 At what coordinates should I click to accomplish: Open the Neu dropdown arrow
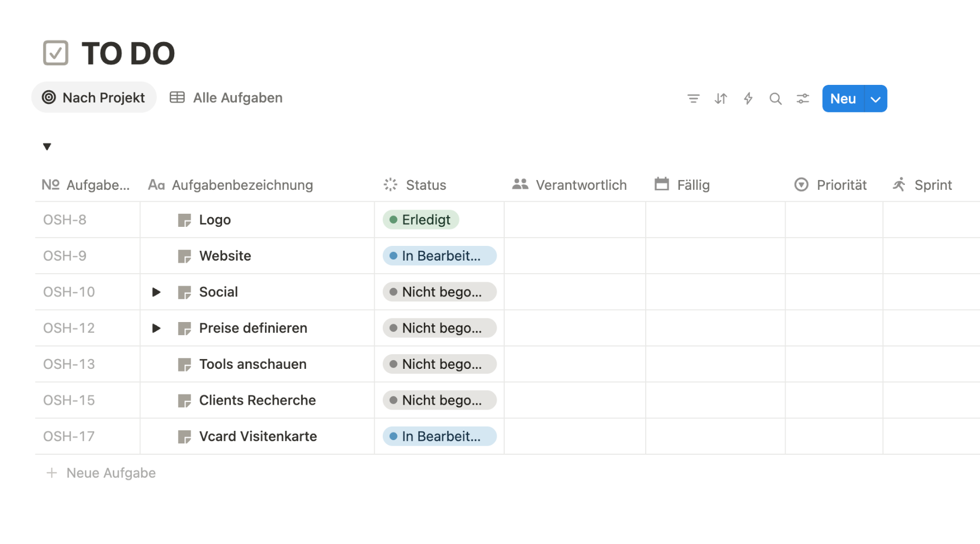point(875,98)
